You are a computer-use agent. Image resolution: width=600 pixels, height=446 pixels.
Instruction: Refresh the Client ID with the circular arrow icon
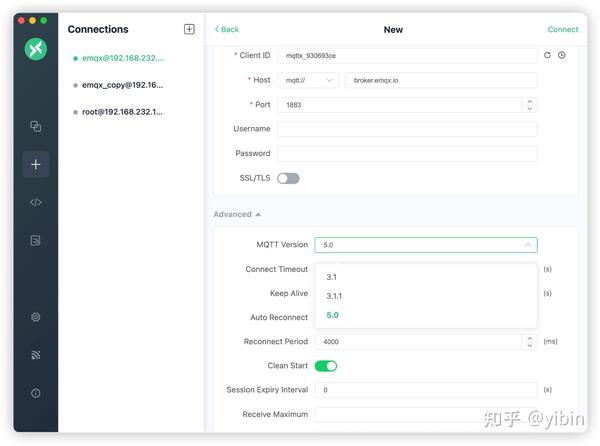547,55
